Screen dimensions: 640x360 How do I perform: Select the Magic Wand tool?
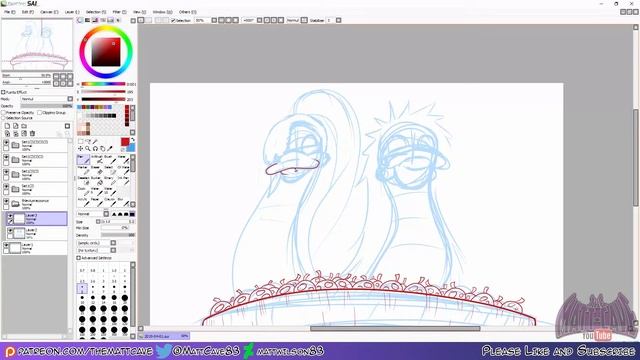click(95, 141)
